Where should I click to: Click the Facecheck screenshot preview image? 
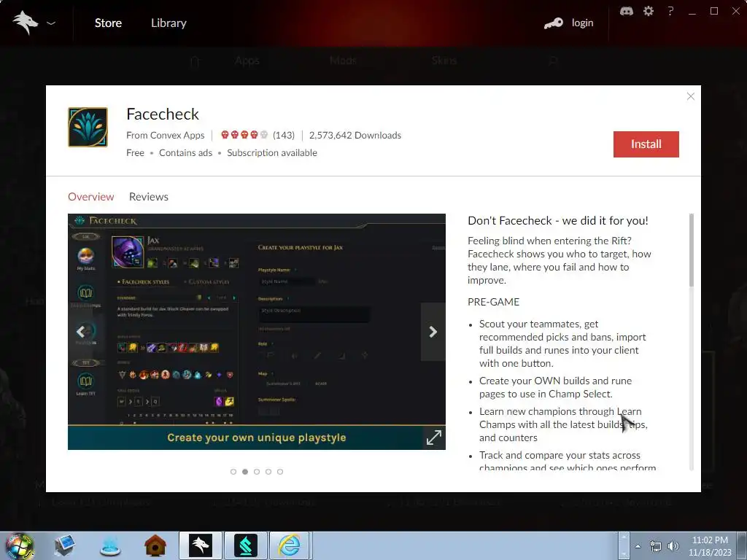257,332
